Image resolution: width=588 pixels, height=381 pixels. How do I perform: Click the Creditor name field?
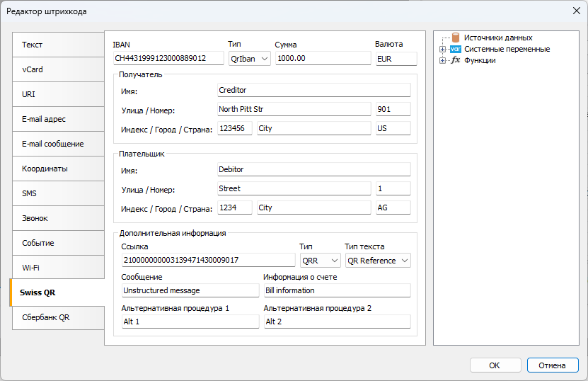click(x=314, y=90)
